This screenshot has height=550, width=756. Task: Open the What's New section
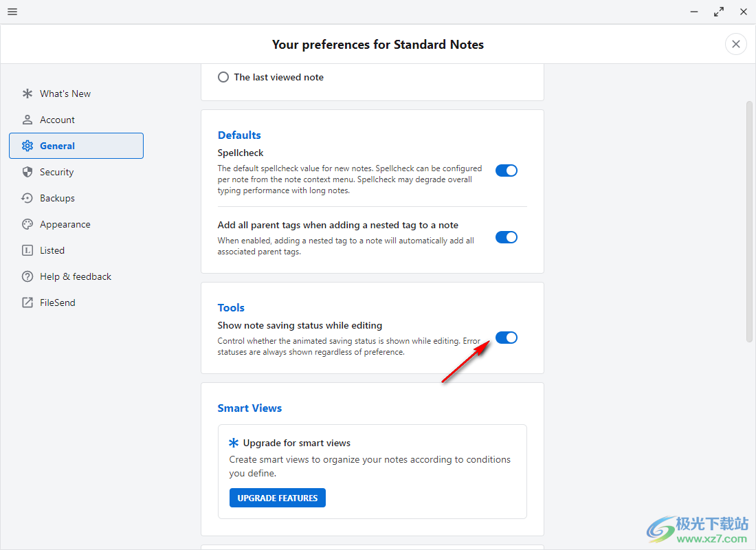coord(76,93)
